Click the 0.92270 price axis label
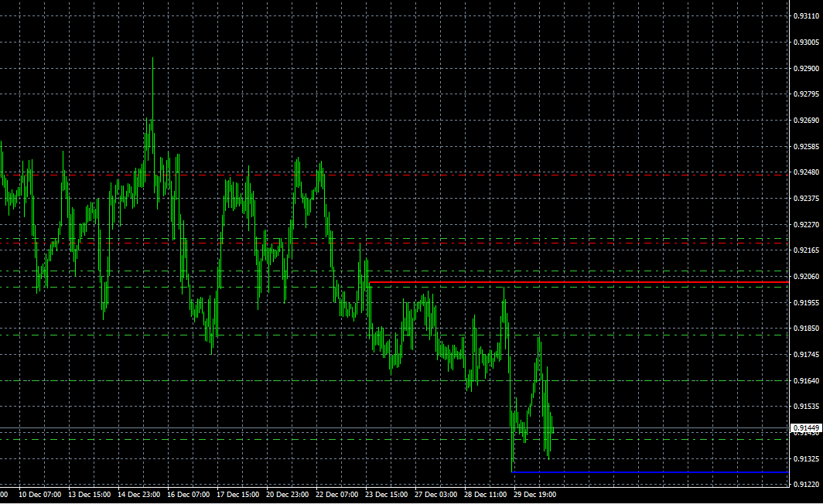Screen dimensions: 823x504 (x=806, y=224)
